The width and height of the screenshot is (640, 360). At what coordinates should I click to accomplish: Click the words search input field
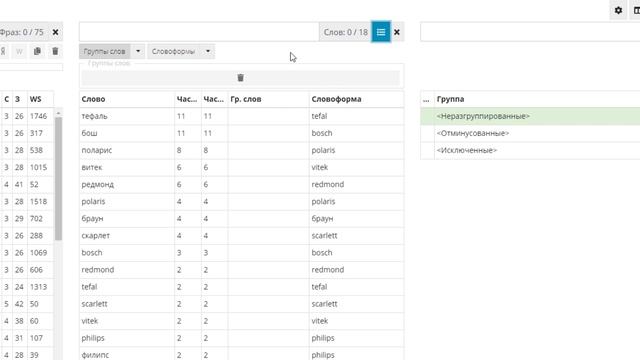199,32
